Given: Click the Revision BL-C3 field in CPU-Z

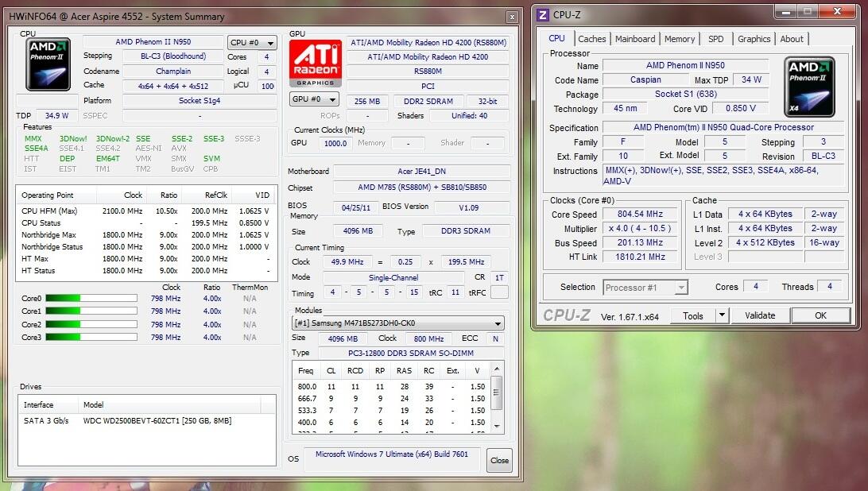Looking at the screenshot, I should [x=823, y=156].
